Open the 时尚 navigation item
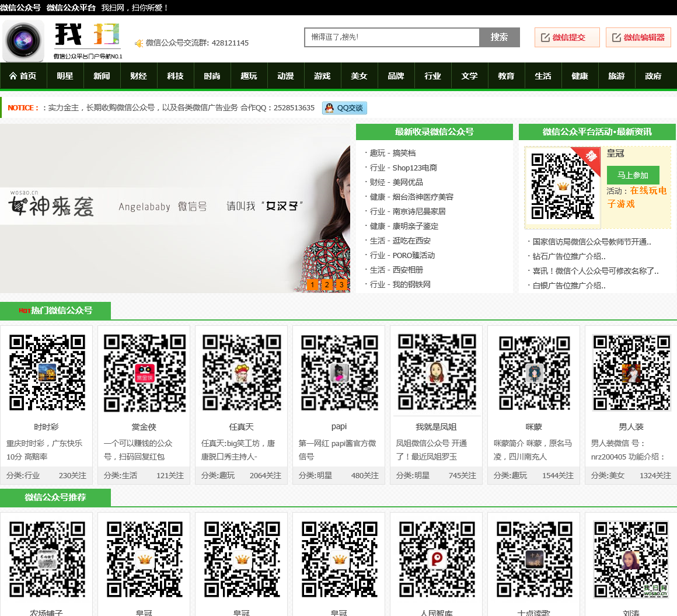 click(212, 76)
